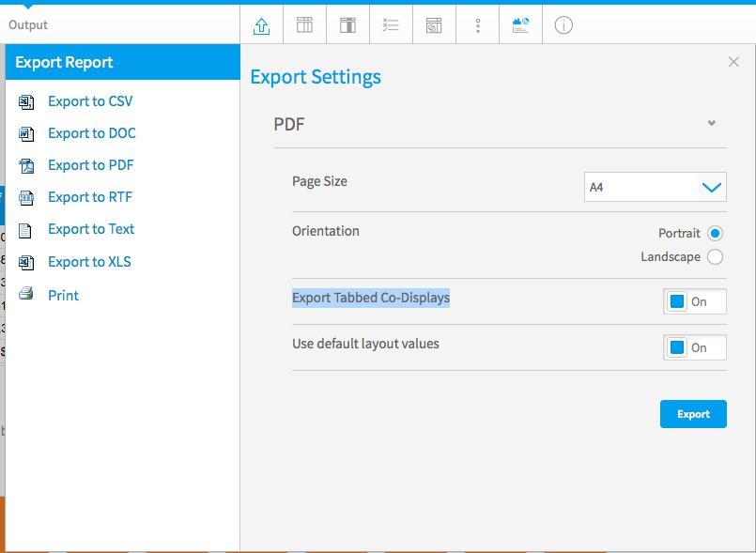This screenshot has height=553, width=756.
Task: Click the PDF file icon
Action: click(26, 165)
